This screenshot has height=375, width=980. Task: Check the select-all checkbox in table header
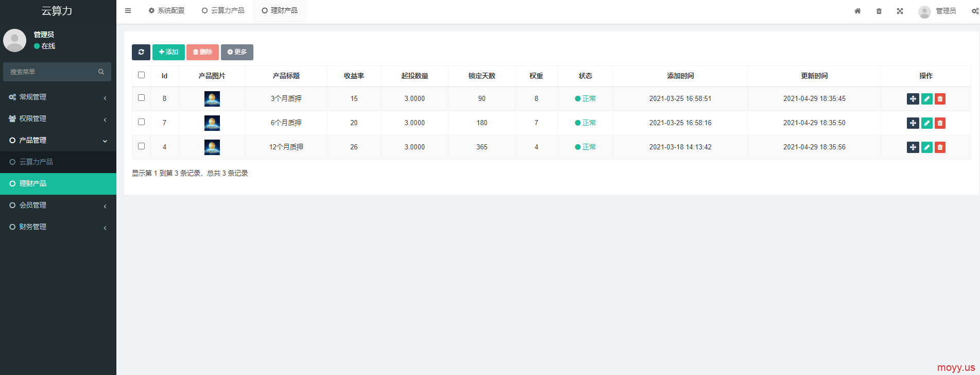pyautogui.click(x=141, y=75)
